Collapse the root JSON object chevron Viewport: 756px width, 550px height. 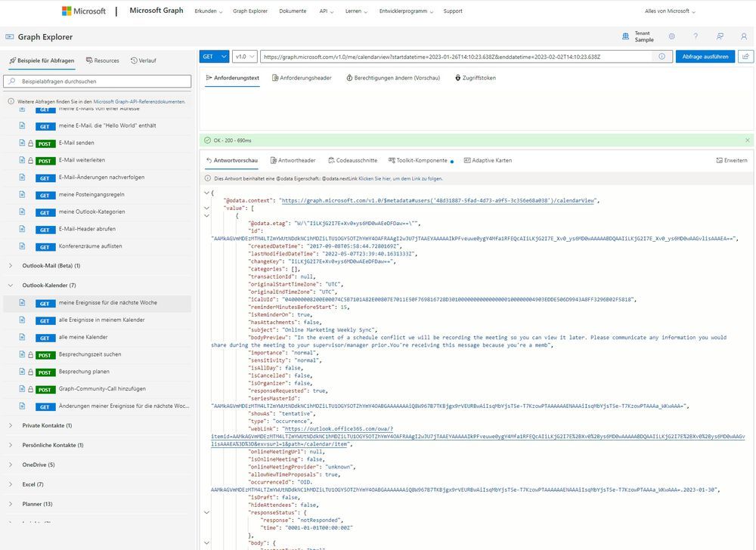pos(206,193)
